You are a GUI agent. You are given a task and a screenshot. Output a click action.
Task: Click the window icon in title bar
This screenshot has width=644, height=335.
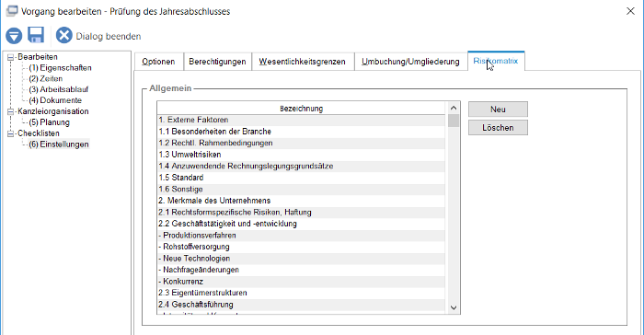tap(12, 11)
